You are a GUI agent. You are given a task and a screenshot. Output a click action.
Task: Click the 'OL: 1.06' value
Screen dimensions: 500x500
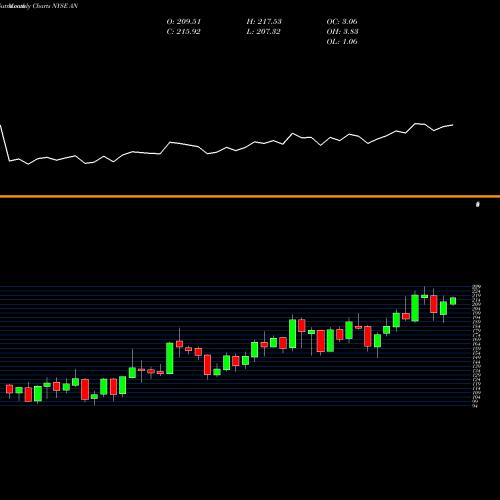pos(342,42)
